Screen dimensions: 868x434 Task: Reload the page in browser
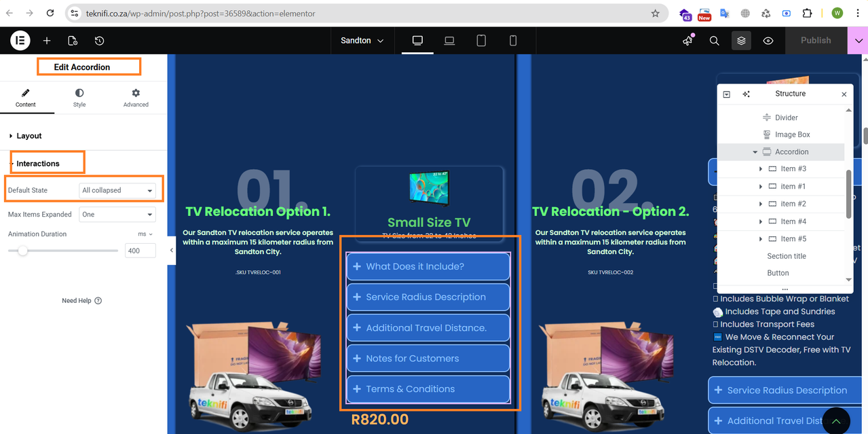(51, 13)
